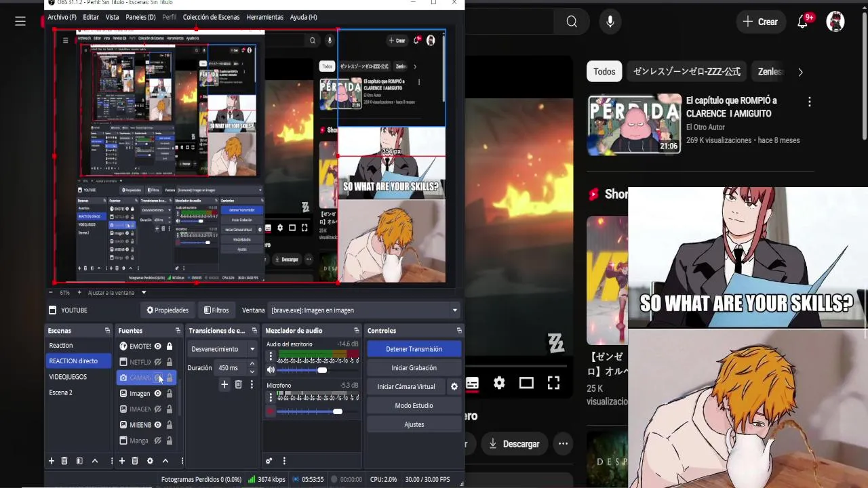This screenshot has height=488, width=868.
Task: Start voice search with microphone icon
Action: [x=610, y=22]
